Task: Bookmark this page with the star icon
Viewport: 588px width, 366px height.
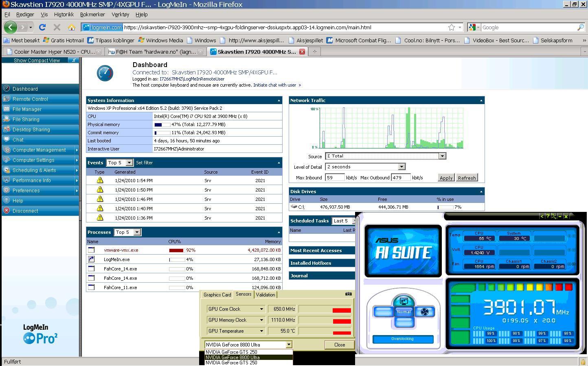Action: (x=452, y=27)
